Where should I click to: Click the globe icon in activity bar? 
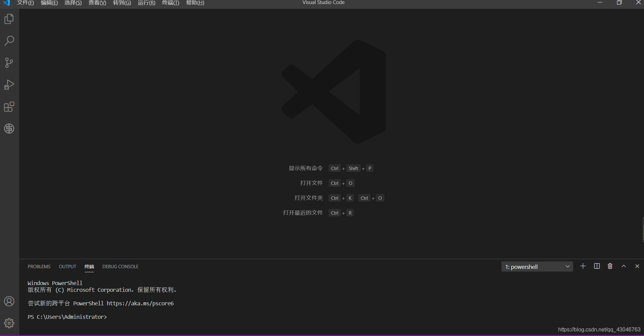pyautogui.click(x=9, y=129)
